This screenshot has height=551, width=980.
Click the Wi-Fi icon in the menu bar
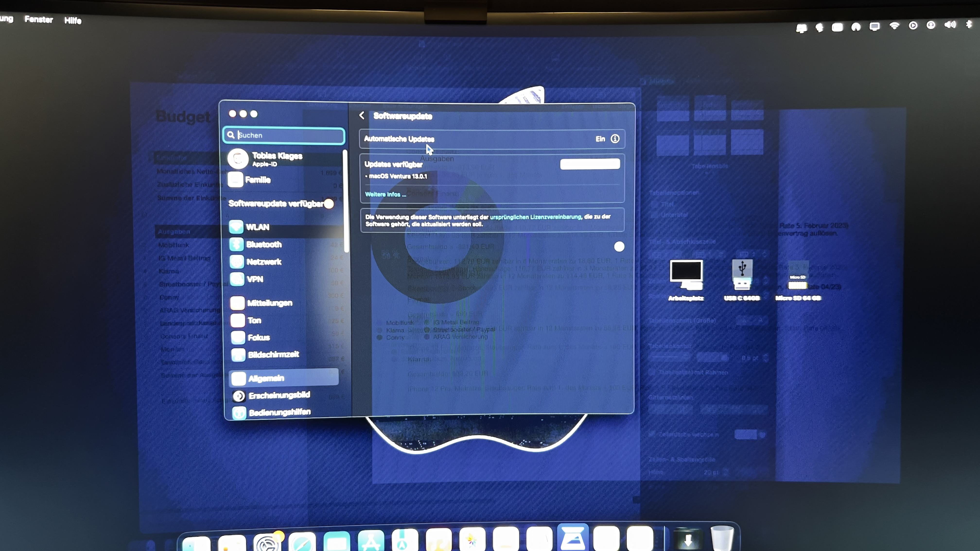(x=894, y=26)
